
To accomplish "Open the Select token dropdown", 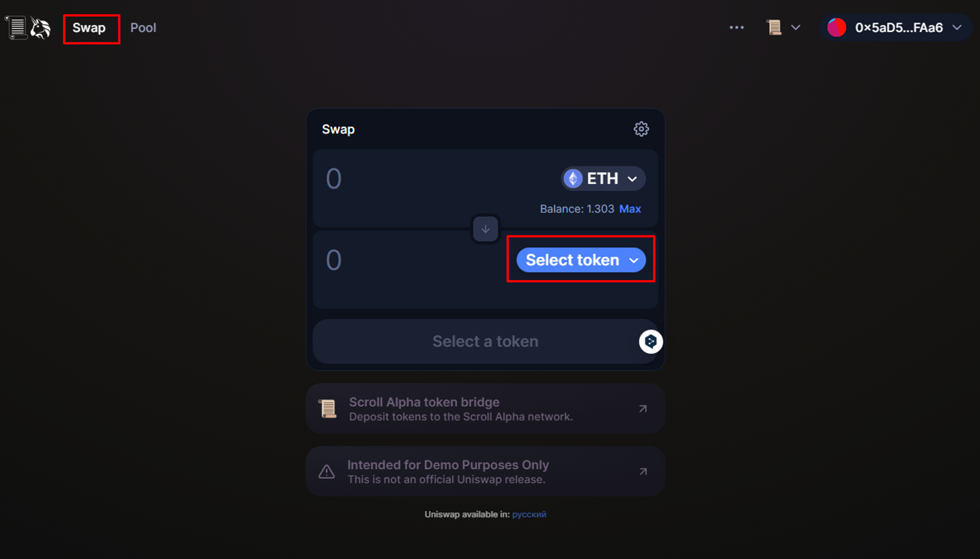I will [x=581, y=260].
